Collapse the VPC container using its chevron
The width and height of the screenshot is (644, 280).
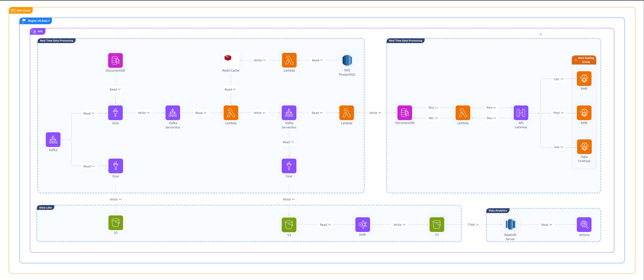pyautogui.click(x=541, y=34)
